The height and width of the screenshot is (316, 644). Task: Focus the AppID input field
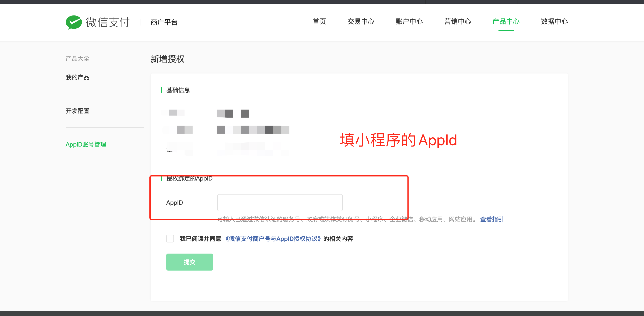click(x=280, y=202)
